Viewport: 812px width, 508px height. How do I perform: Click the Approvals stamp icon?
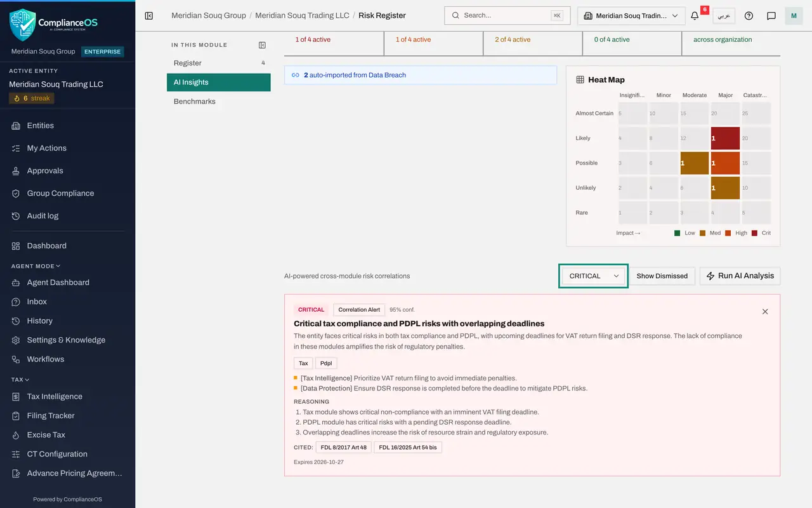(x=16, y=171)
